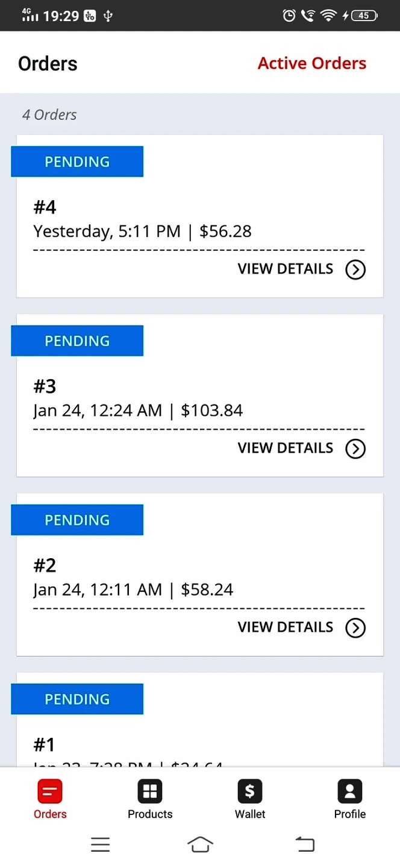Click VIEW DETAILS for order #3
This screenshot has height=868, width=400.
coord(286,448)
